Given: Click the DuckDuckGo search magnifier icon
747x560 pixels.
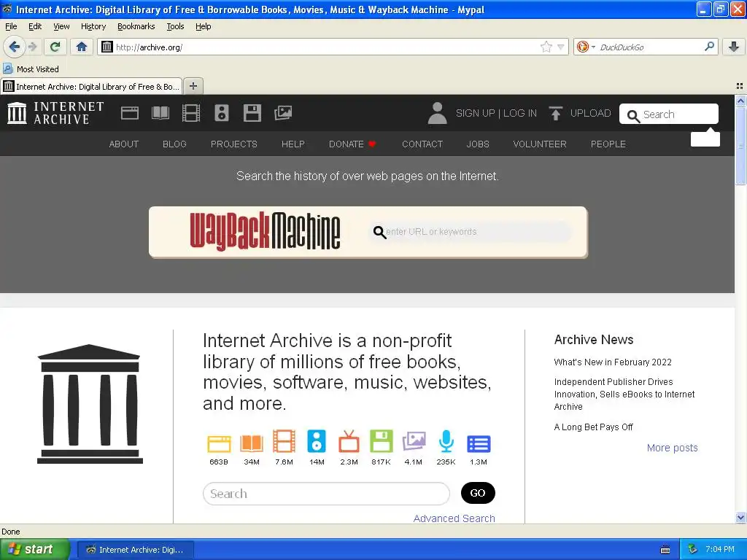Looking at the screenshot, I should click(709, 47).
